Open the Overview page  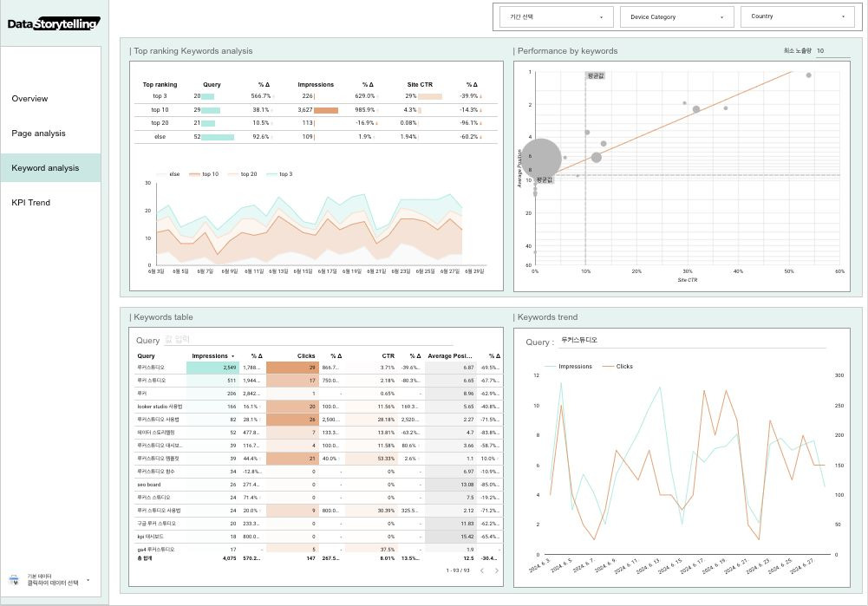coord(29,99)
